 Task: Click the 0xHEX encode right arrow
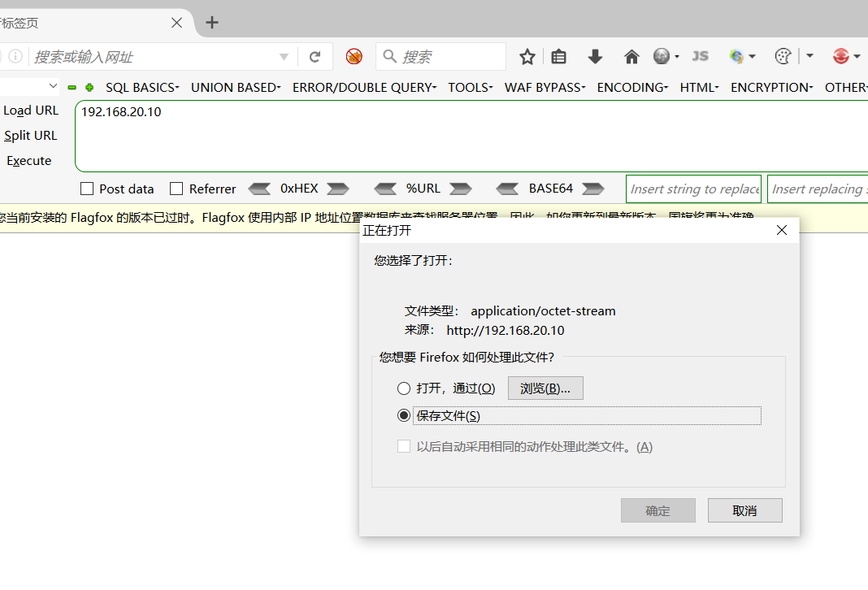[x=337, y=189]
